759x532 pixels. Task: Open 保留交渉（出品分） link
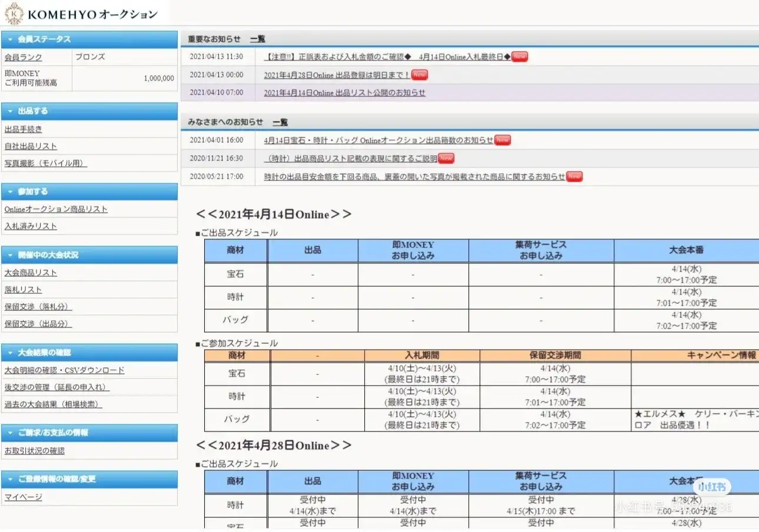(38, 324)
